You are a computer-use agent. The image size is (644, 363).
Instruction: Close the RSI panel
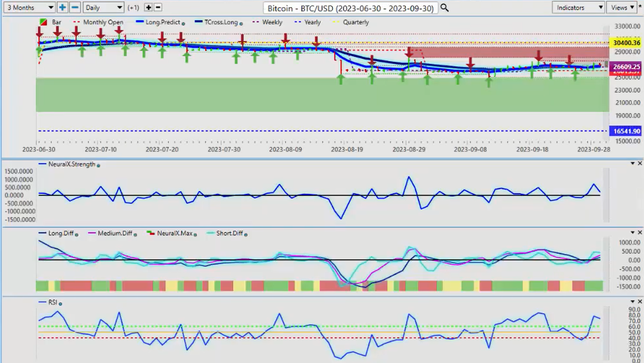click(x=640, y=301)
